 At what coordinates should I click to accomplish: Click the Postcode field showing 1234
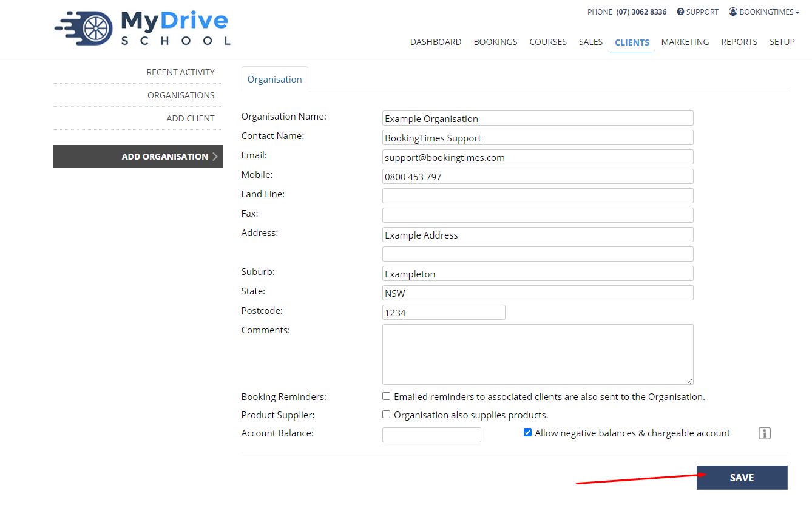coord(444,313)
